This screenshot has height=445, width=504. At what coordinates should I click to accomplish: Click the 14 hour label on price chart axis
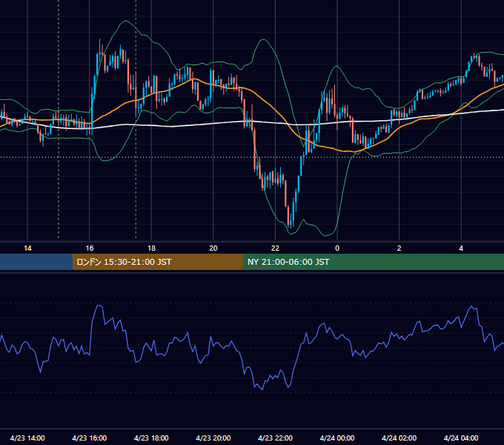[x=27, y=248]
